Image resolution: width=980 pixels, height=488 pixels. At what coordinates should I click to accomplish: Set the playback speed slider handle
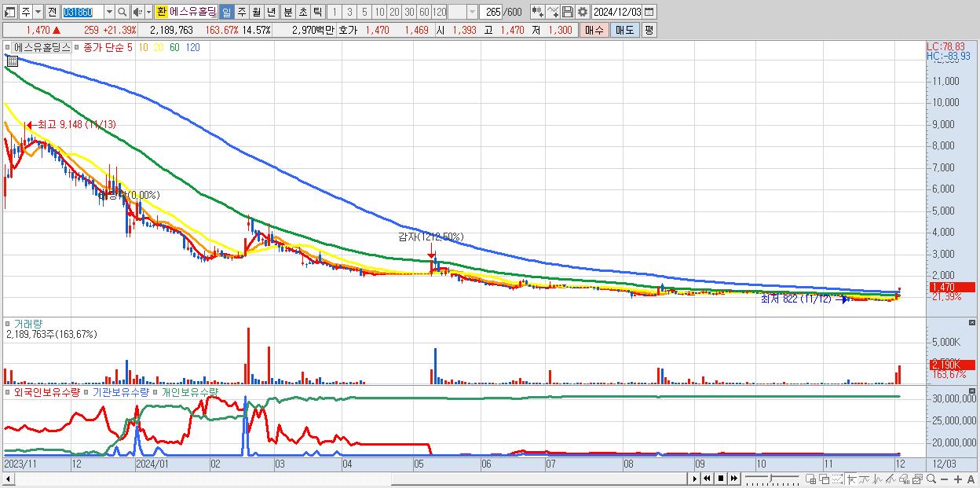[x=771, y=477]
